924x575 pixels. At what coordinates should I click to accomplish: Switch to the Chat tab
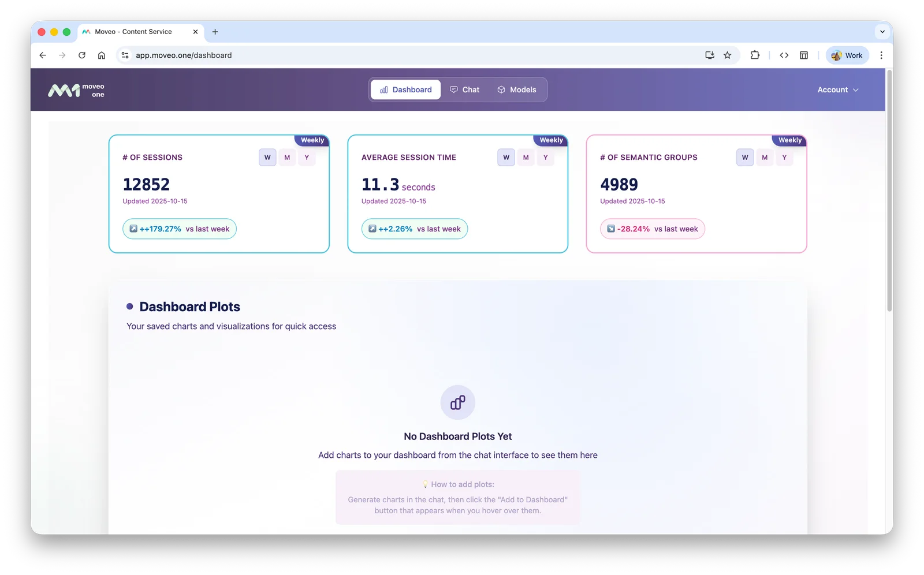point(464,89)
